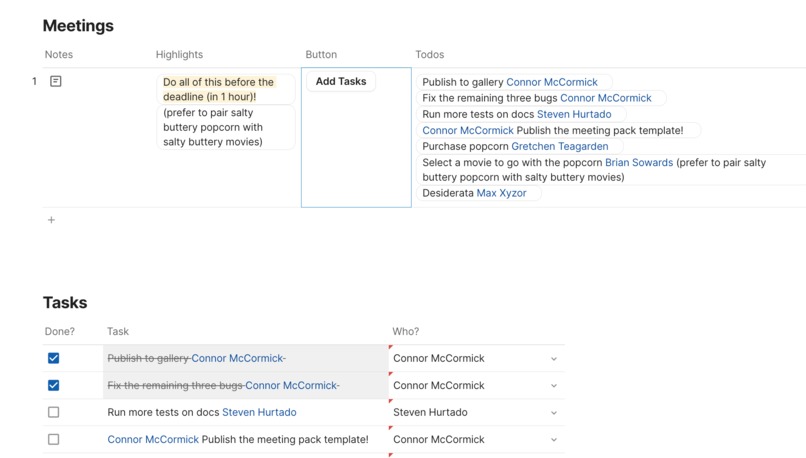Open Steven Hurtado link in Tasks table
Viewport: 806px width, 458px height.
click(x=259, y=412)
